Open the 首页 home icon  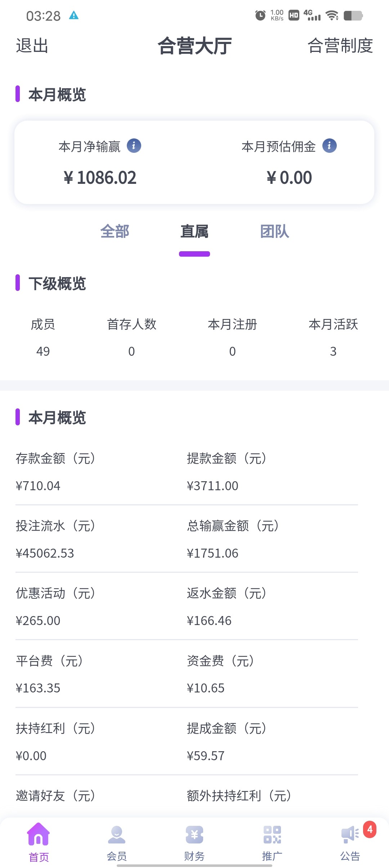click(38, 835)
